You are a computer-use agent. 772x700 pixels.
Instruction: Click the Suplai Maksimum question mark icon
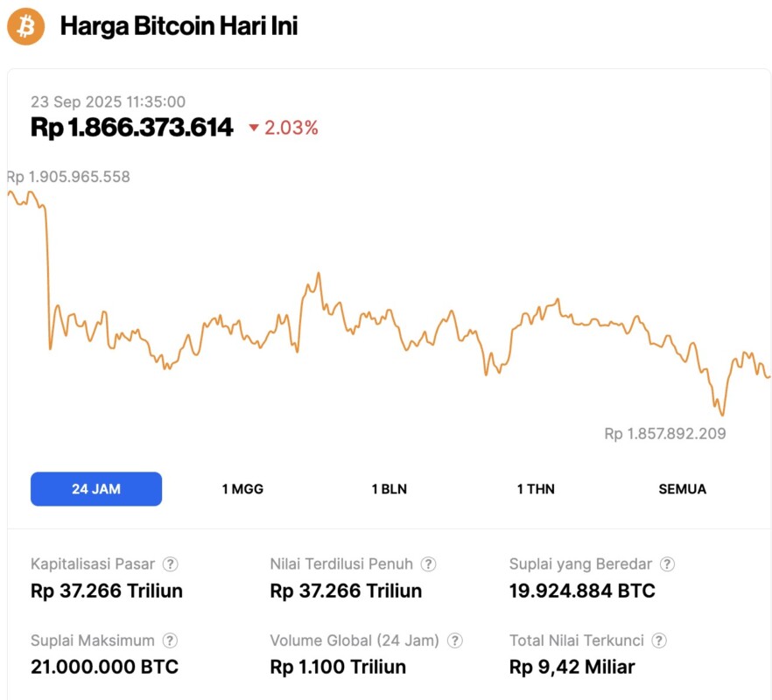(x=171, y=640)
